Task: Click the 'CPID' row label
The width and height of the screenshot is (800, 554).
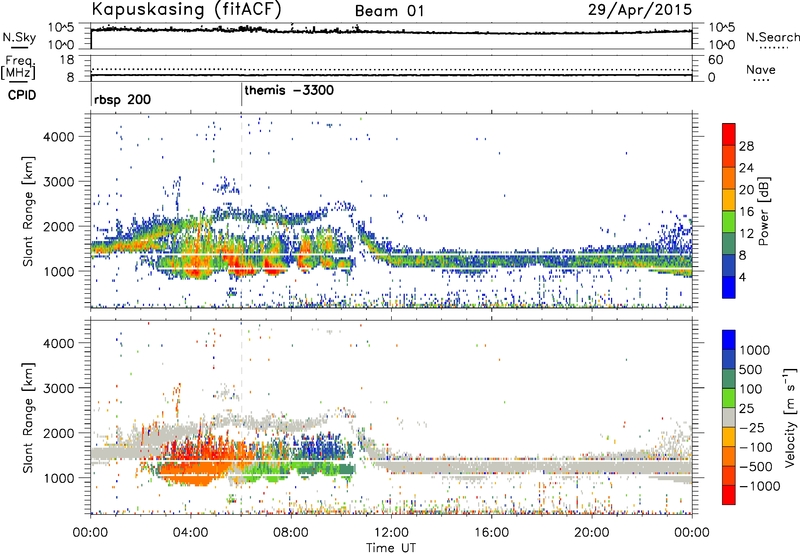Action: pyautogui.click(x=22, y=95)
